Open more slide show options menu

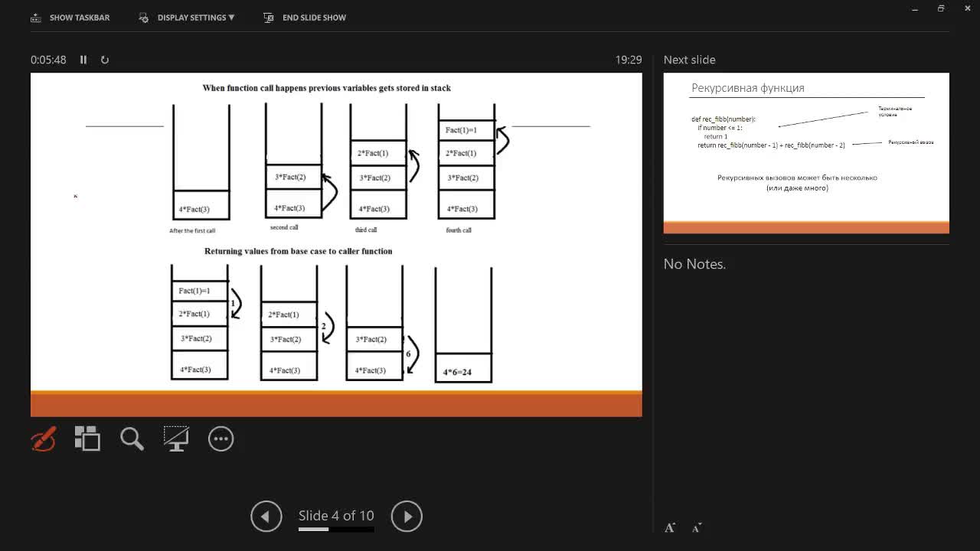coord(220,439)
